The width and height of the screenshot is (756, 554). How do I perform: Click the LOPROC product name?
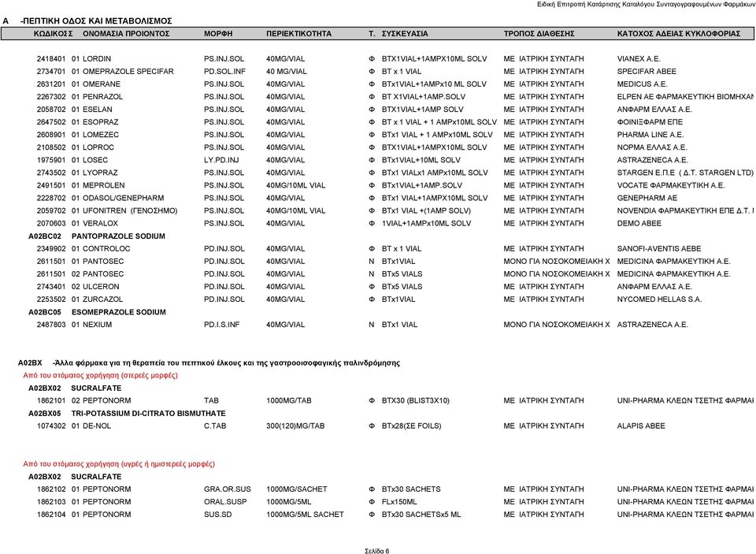98,147
